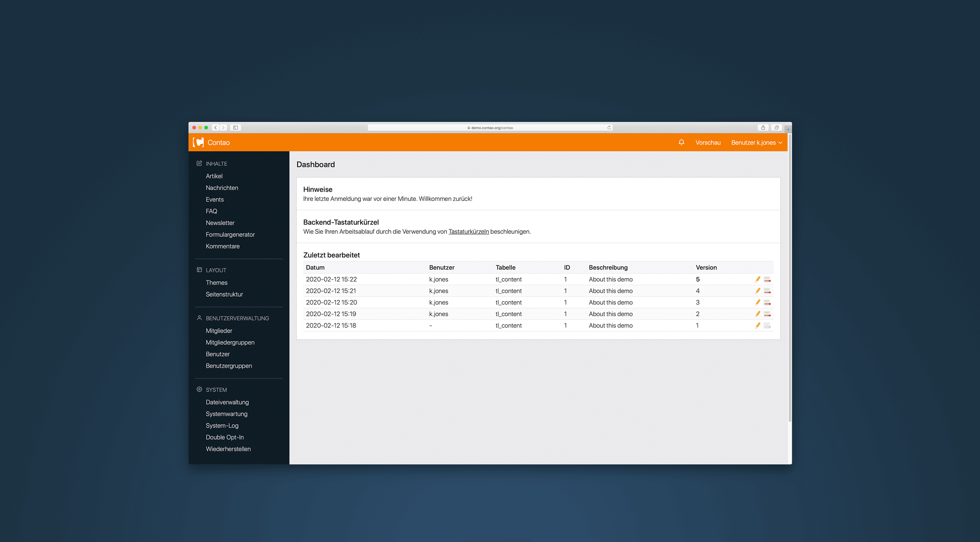Click the browser back arrow
Viewport: 980px width, 542px height.
tap(215, 127)
